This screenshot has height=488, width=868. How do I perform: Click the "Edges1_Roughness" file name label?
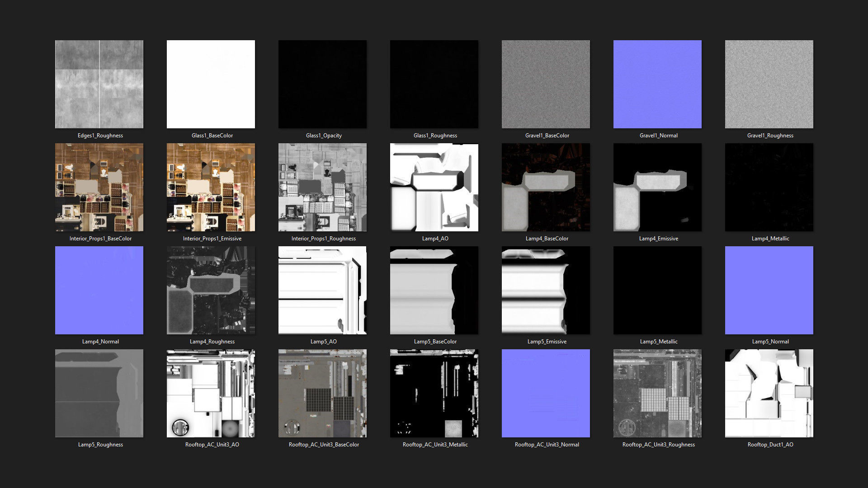pyautogui.click(x=100, y=136)
